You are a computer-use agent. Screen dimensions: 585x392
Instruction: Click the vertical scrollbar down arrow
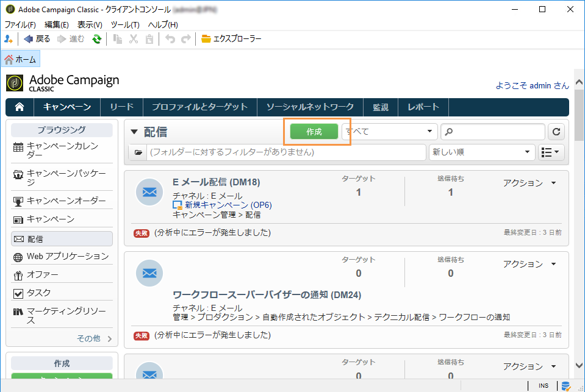click(x=579, y=366)
